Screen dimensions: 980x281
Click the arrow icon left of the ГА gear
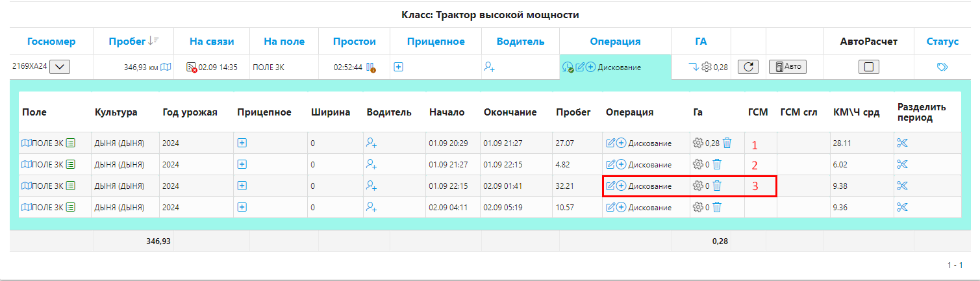click(694, 67)
